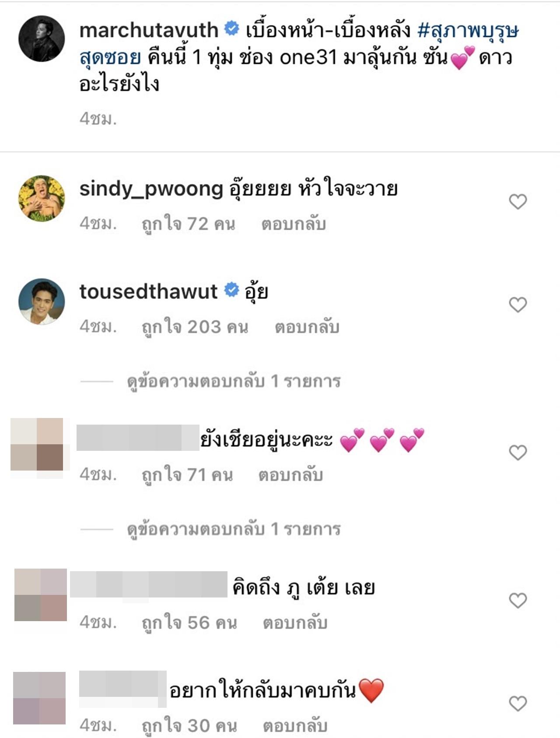
Task: Open tousedthawut profile avatar
Action: [x=42, y=301]
